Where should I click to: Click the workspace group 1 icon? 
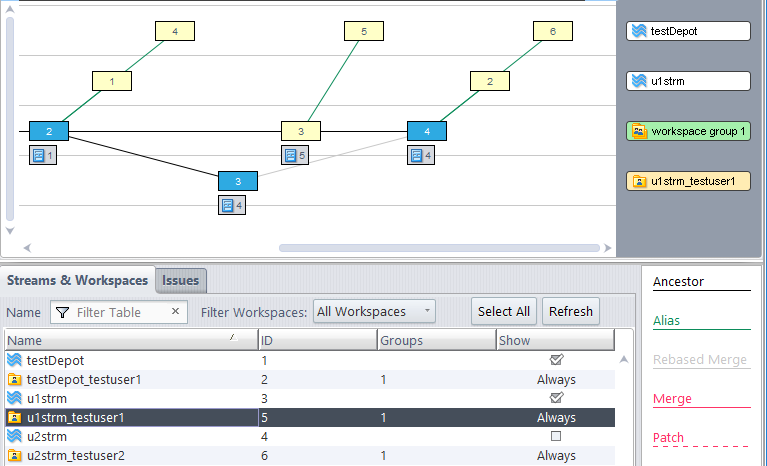coord(638,131)
